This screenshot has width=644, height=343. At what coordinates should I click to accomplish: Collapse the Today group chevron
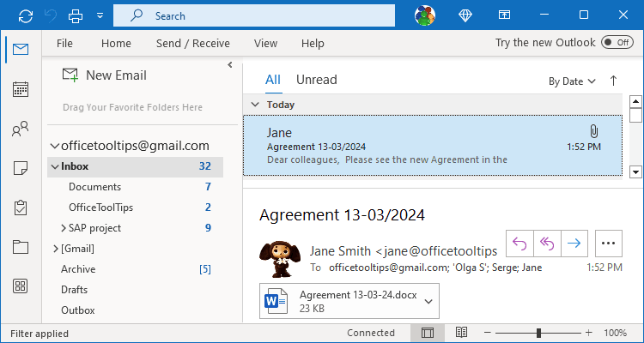point(255,105)
